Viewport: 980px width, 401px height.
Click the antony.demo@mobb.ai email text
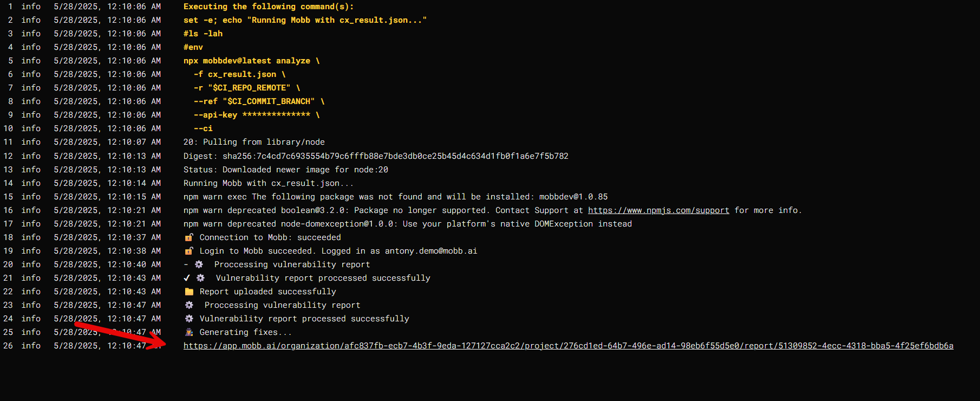431,251
